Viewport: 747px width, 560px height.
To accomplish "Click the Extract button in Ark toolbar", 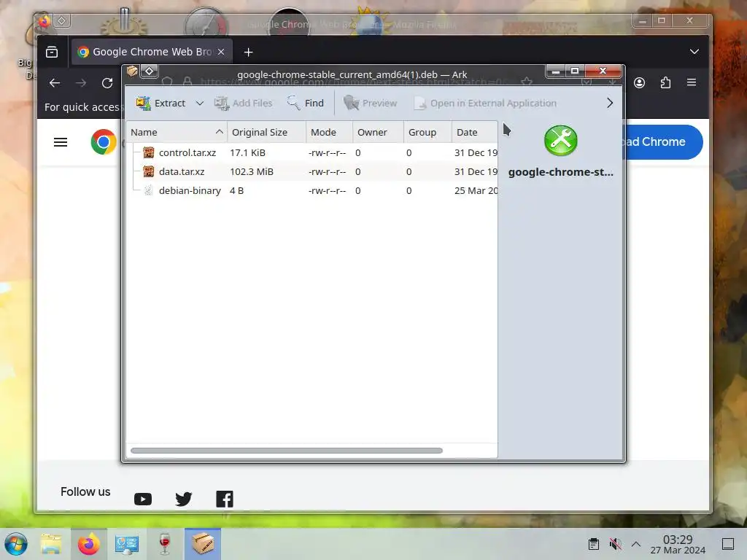I will tap(160, 103).
